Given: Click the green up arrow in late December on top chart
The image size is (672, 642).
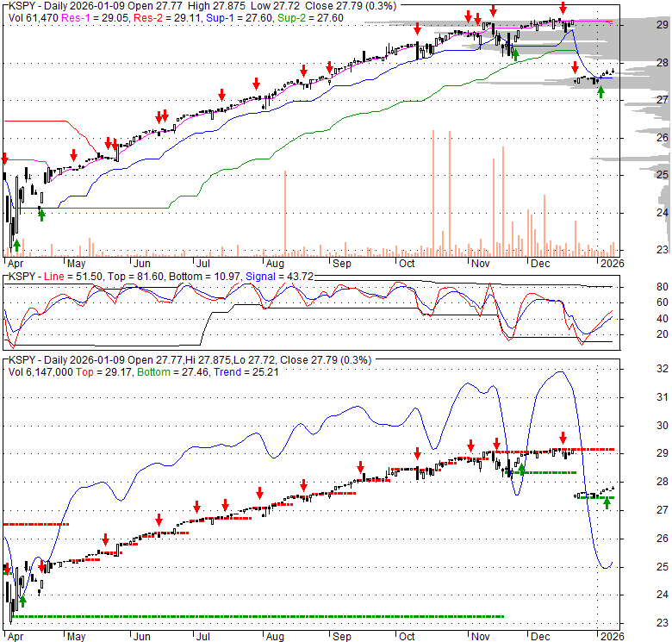Looking at the screenshot, I should 600,92.
